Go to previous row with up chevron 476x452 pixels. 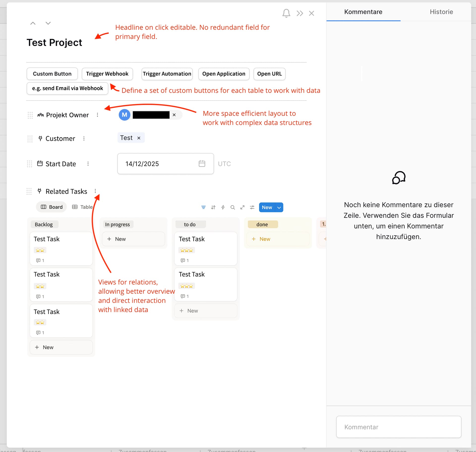pos(33,23)
